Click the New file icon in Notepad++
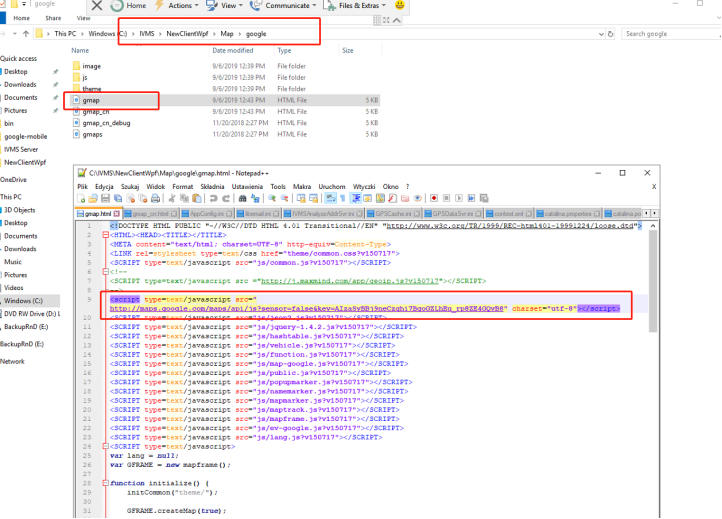Viewport: 722px width, 519px height. pyautogui.click(x=82, y=198)
